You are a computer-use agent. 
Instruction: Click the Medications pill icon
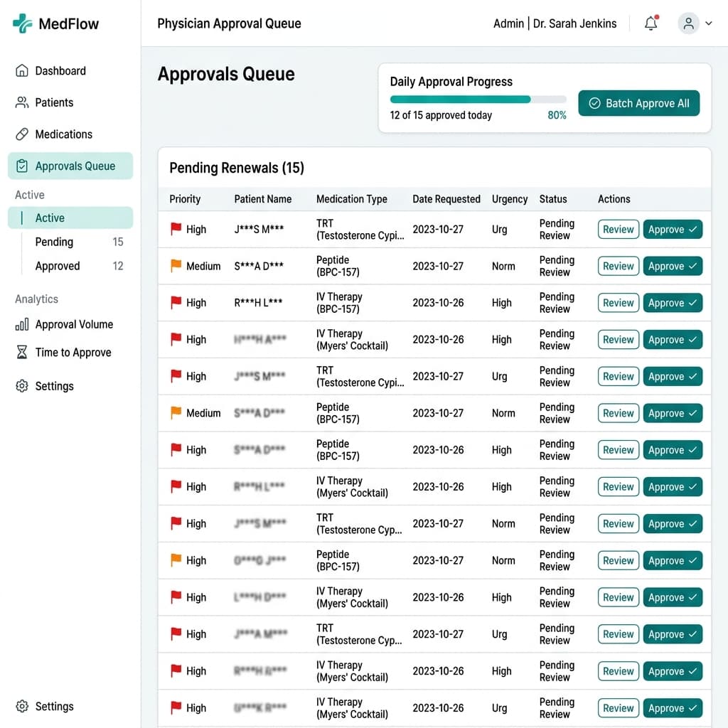(22, 134)
